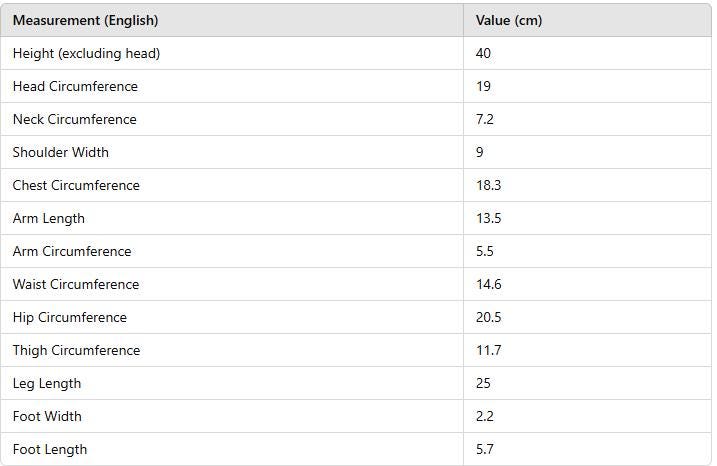Select the Foot Width cell
This screenshot has height=466, width=717.
coord(47,416)
